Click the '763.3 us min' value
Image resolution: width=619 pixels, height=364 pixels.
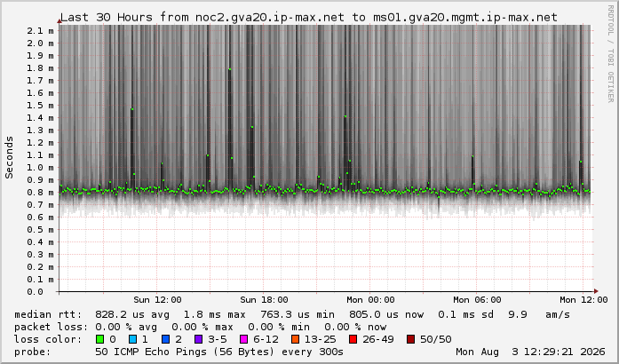coord(298,314)
